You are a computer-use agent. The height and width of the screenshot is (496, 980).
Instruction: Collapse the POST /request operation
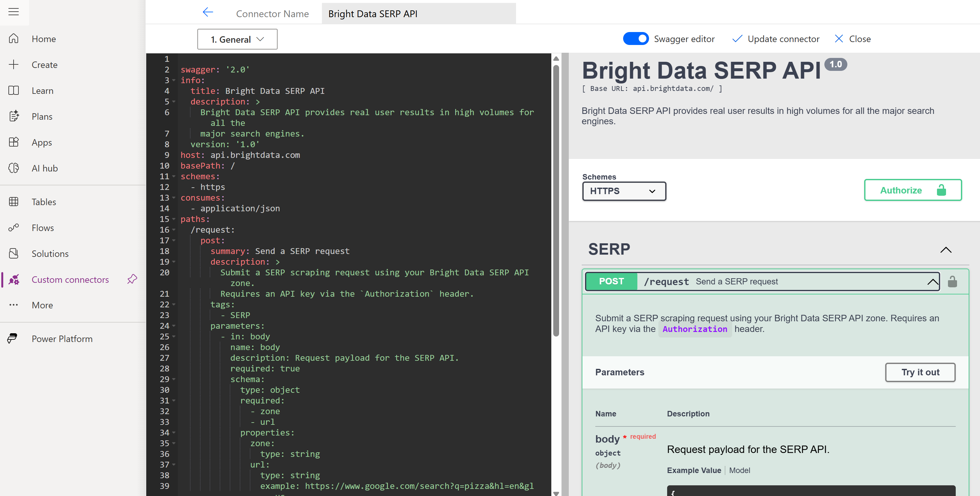(x=932, y=282)
